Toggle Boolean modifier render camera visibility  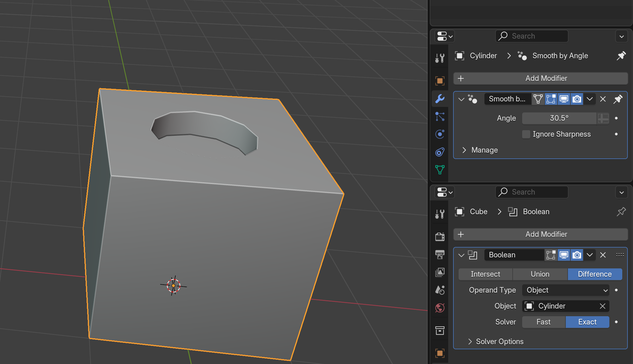(x=577, y=254)
